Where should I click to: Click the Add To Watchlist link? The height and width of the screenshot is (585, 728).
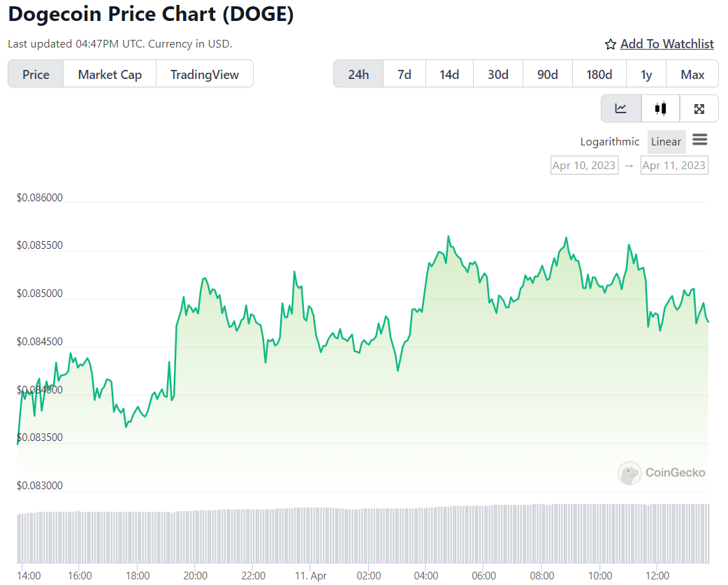[667, 43]
